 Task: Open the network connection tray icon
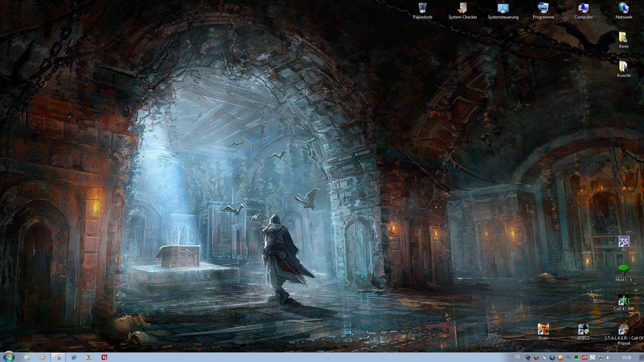(x=600, y=358)
